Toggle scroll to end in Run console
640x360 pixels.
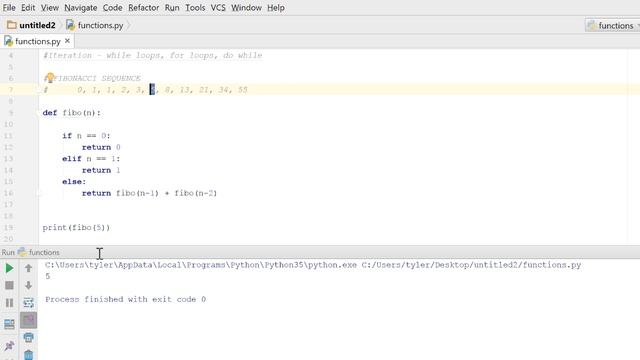tap(28, 320)
